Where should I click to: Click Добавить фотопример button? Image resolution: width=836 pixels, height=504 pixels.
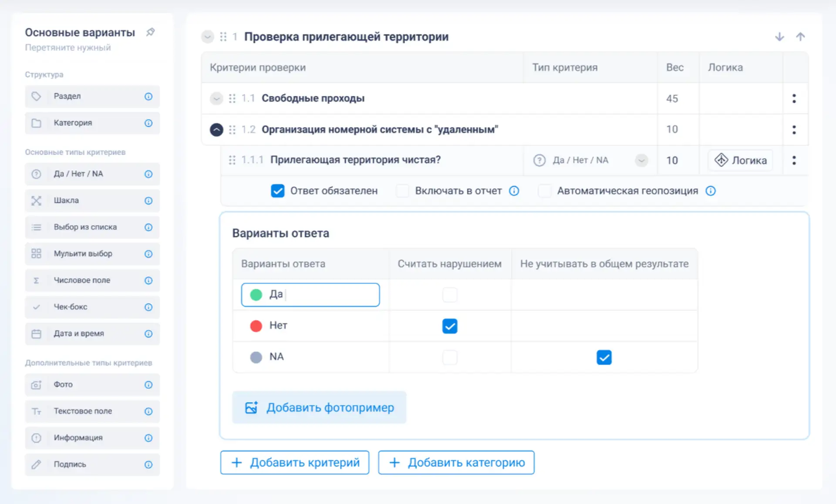coord(319,407)
